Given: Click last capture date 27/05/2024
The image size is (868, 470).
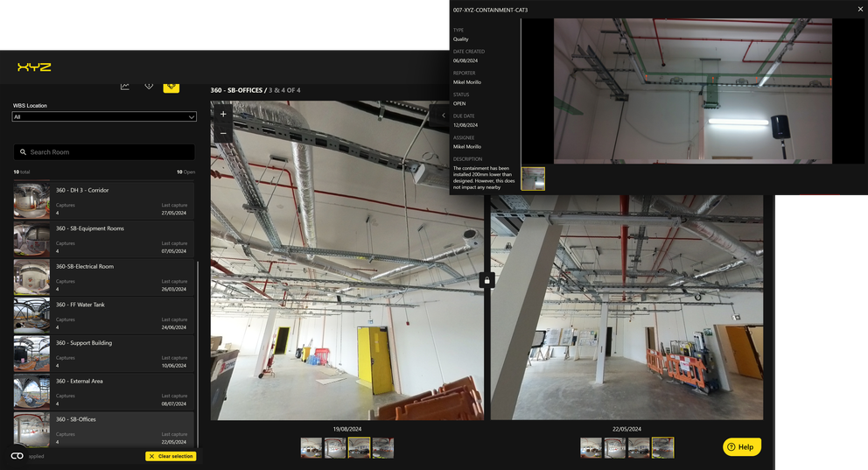Looking at the screenshot, I should (x=174, y=213).
